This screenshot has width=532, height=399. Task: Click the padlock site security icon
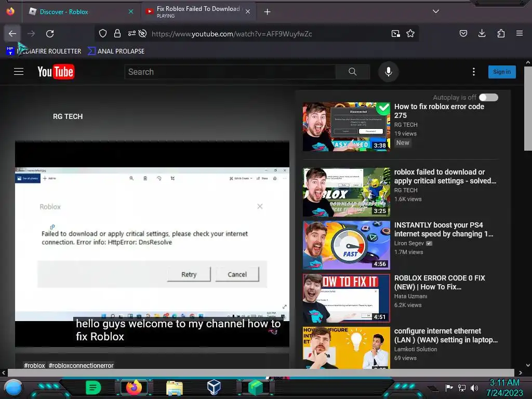pos(117,33)
